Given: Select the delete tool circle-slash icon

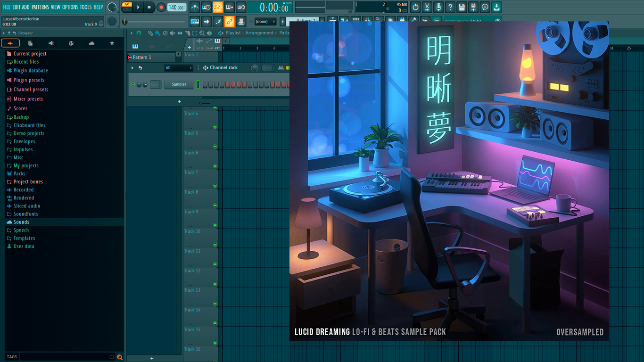Looking at the screenshot, I should [165, 33].
